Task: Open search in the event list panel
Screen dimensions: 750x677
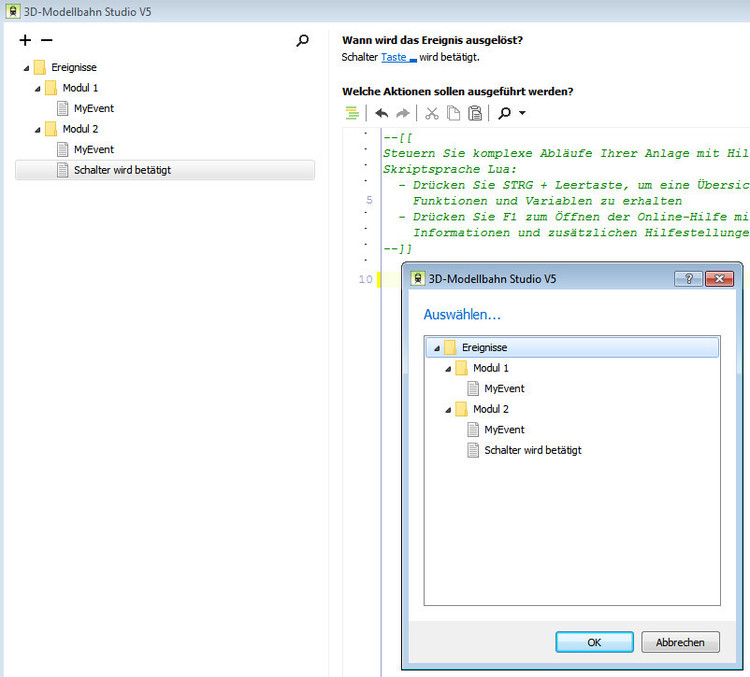Action: 302,41
